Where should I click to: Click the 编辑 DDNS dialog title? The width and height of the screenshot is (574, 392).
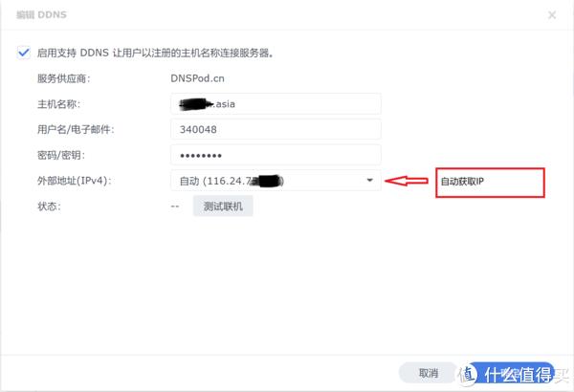(x=41, y=15)
